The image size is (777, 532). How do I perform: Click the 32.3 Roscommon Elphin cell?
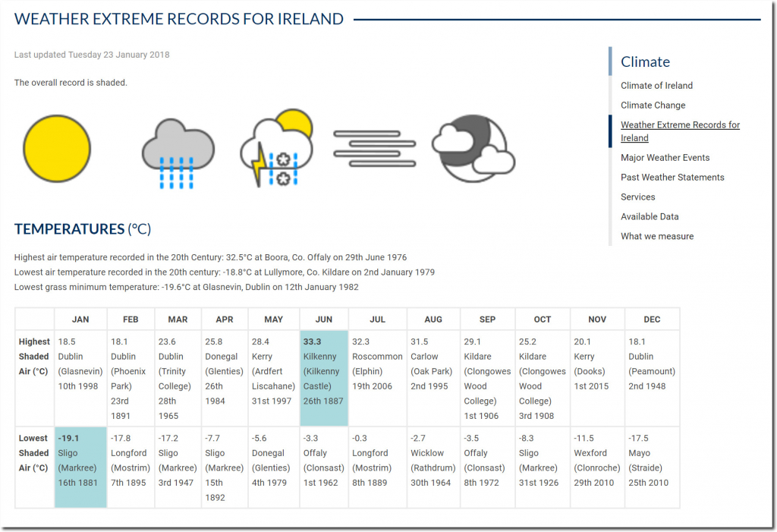378,378
